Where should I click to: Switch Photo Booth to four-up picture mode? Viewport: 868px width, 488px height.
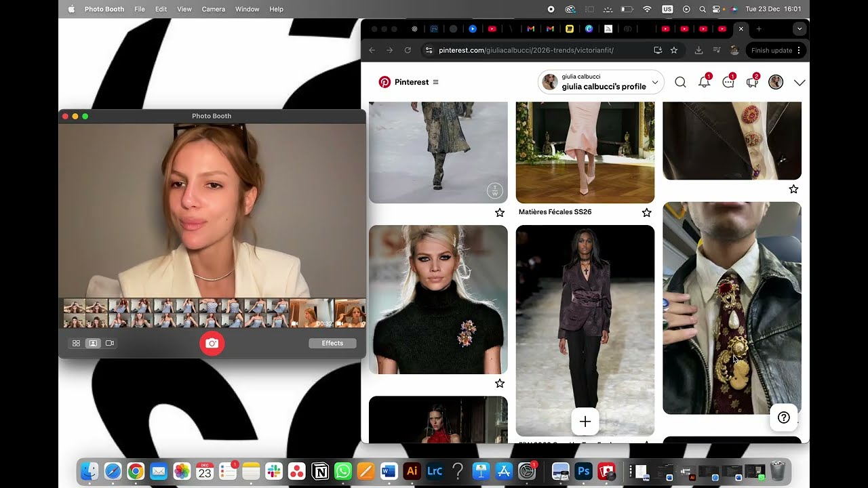click(x=76, y=344)
